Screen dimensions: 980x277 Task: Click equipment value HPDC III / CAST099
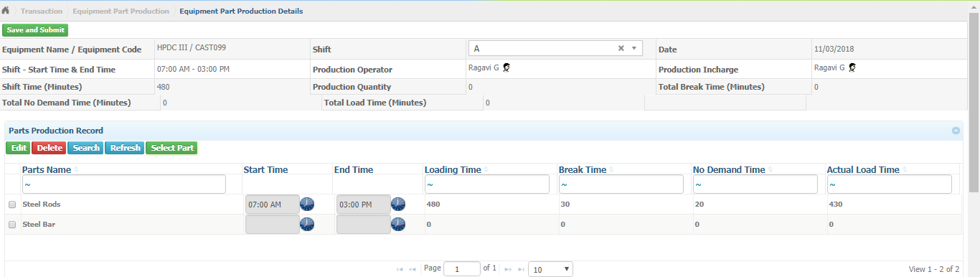pos(192,48)
